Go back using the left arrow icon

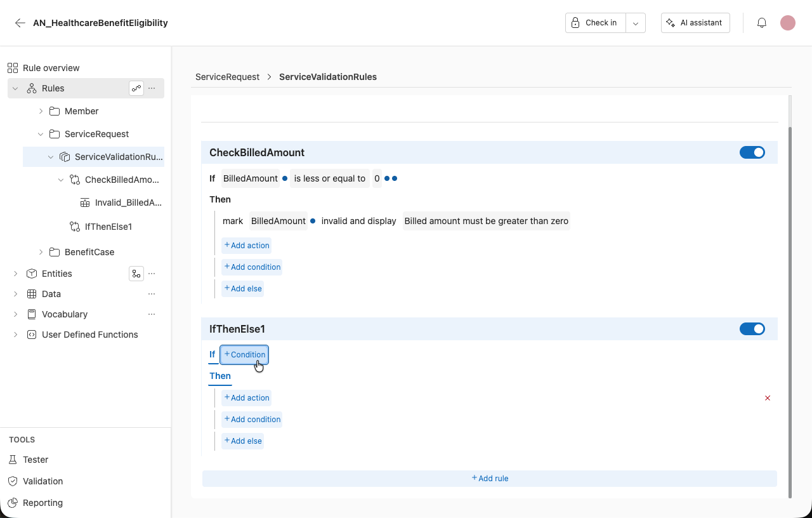(x=20, y=23)
